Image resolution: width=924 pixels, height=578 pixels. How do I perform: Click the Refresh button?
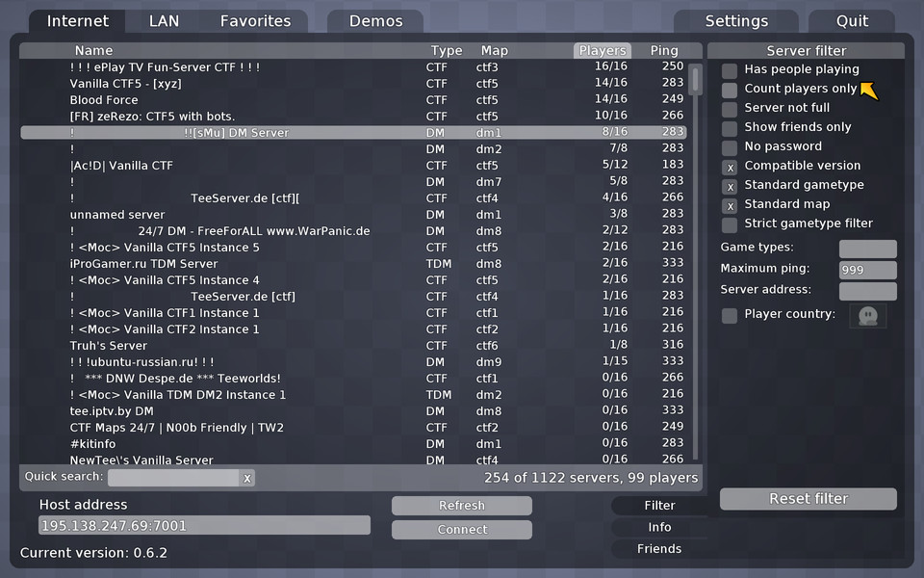coord(462,506)
